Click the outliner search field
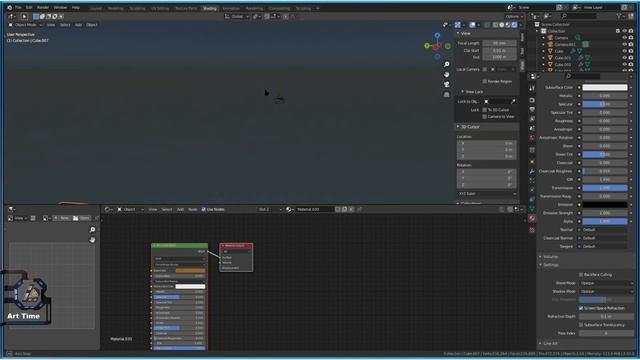 (x=579, y=16)
